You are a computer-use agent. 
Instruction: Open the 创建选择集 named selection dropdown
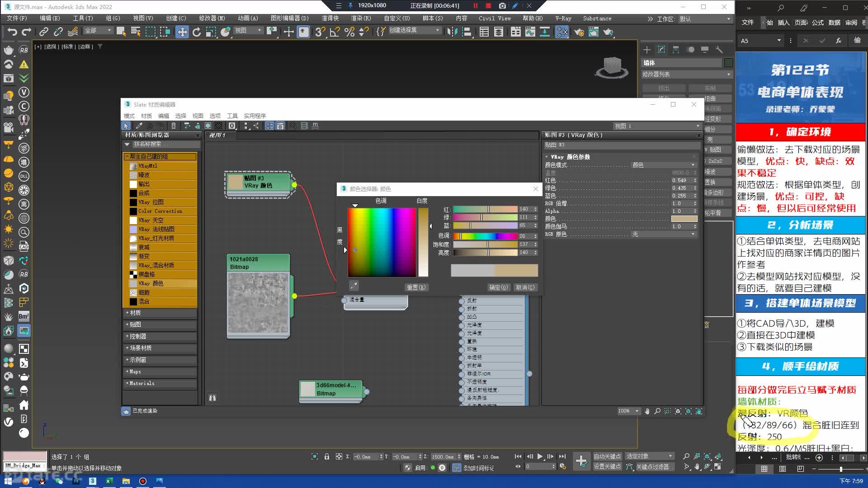(415, 30)
